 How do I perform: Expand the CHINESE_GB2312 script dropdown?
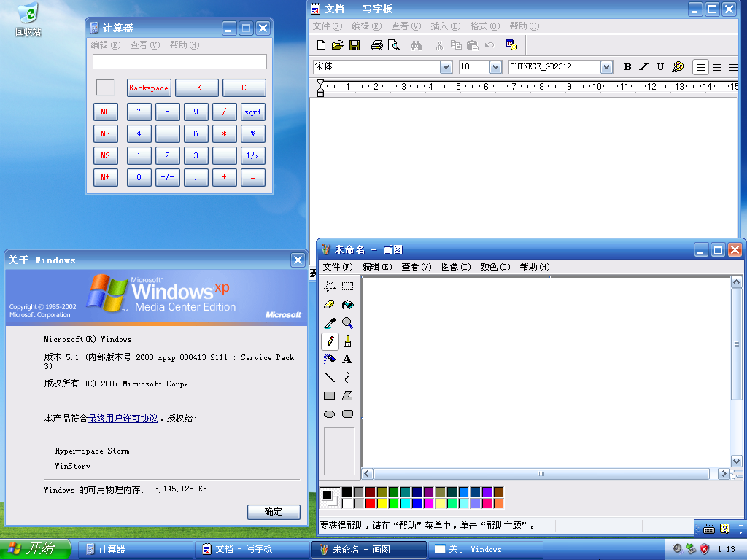[x=606, y=67]
